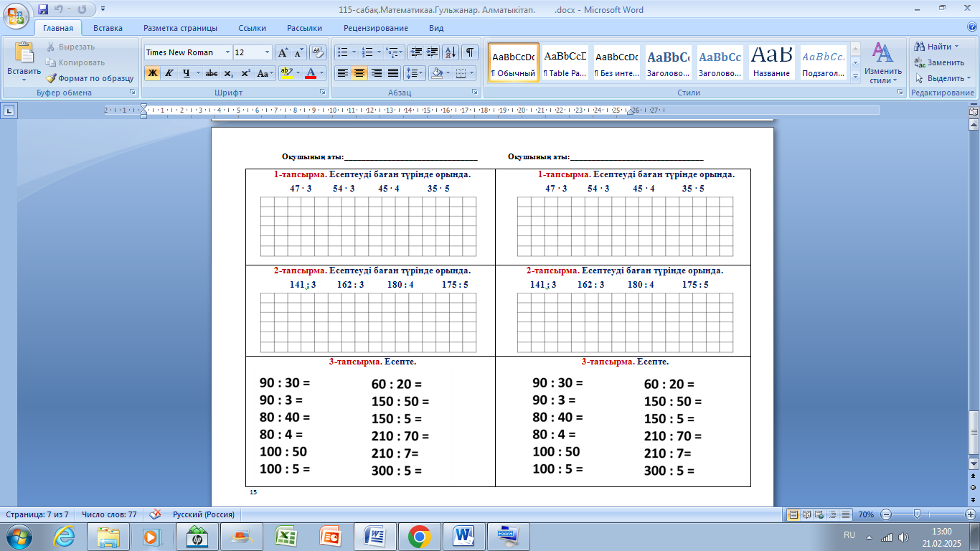This screenshot has height=551, width=980.
Task: Increase font size with the grow font icon
Action: tap(283, 52)
